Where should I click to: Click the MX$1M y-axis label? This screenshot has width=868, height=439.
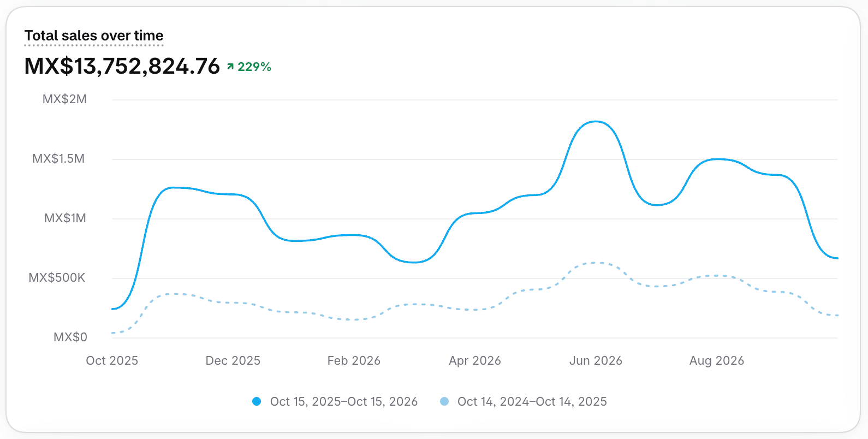[x=65, y=218]
